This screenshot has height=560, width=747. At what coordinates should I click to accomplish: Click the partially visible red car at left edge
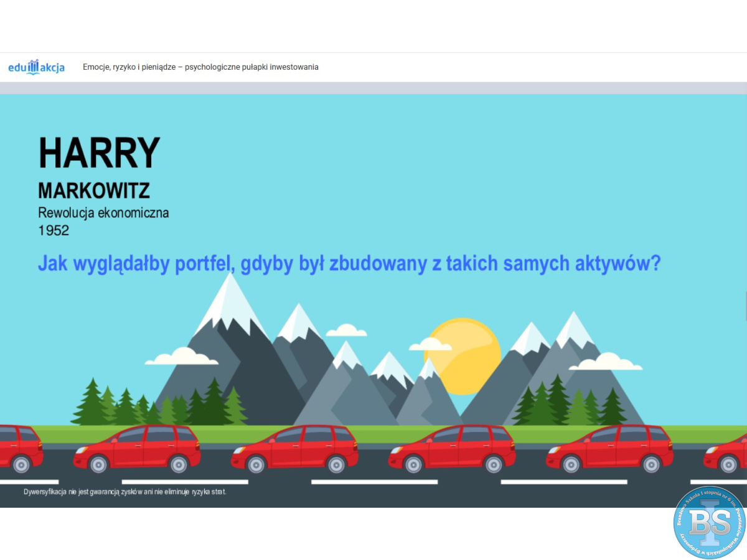19,448
